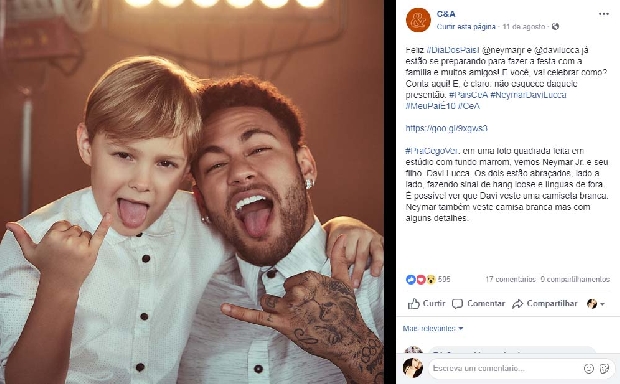Open the emoji picker in the comment box

pos(589,369)
